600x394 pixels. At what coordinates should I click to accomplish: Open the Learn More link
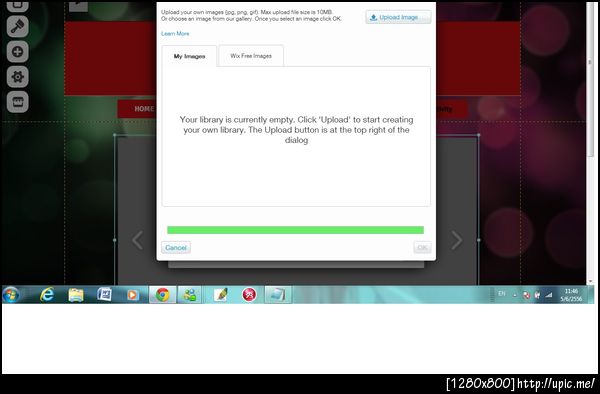[x=175, y=34]
